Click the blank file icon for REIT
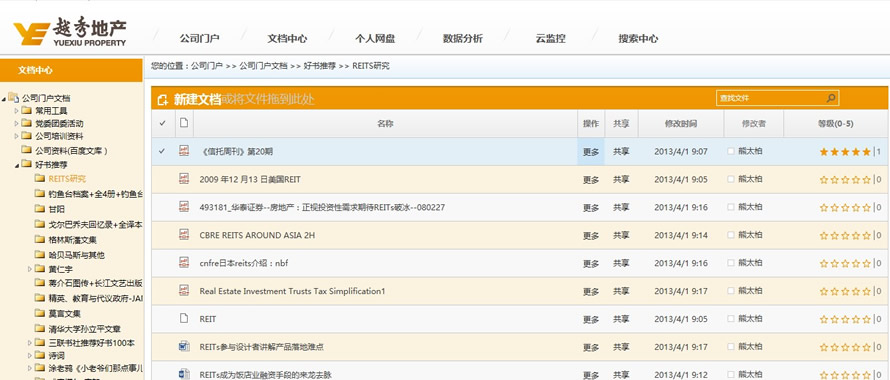Screen dimensions: 890x380 (184, 318)
